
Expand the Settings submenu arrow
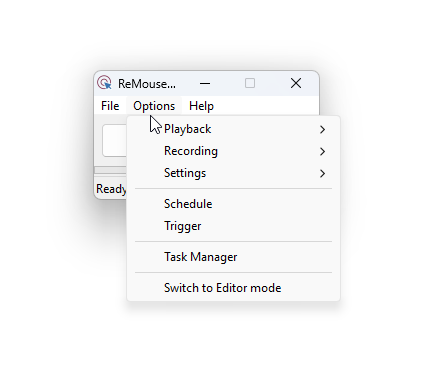tap(322, 173)
